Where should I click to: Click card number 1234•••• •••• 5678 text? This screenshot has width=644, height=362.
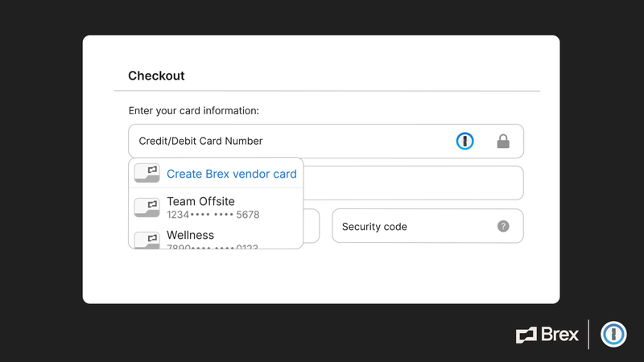pos(213,215)
